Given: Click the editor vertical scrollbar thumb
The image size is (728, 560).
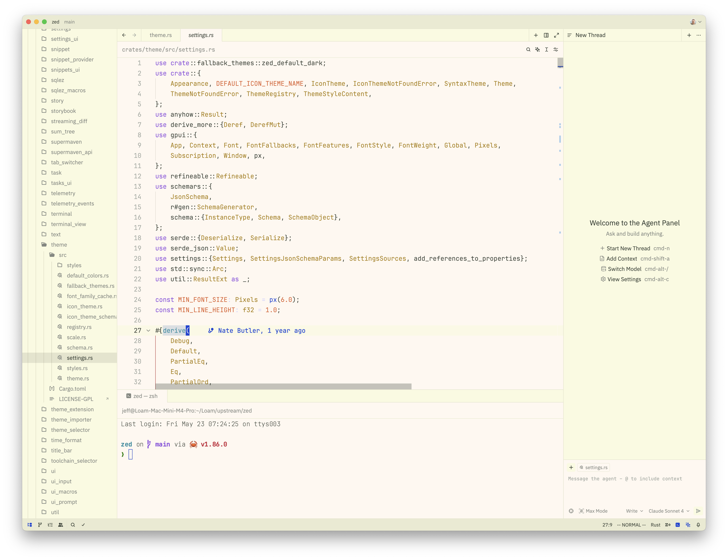Looking at the screenshot, I should pos(560,63).
